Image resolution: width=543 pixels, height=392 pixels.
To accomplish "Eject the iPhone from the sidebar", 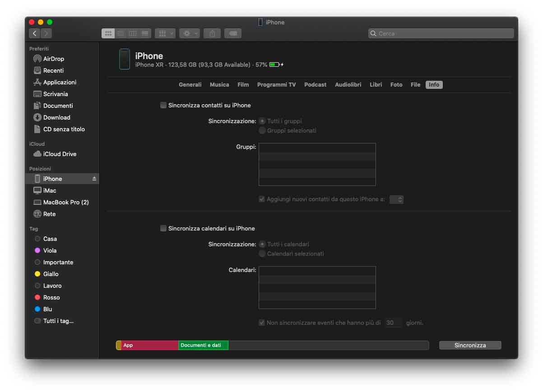I will click(94, 179).
